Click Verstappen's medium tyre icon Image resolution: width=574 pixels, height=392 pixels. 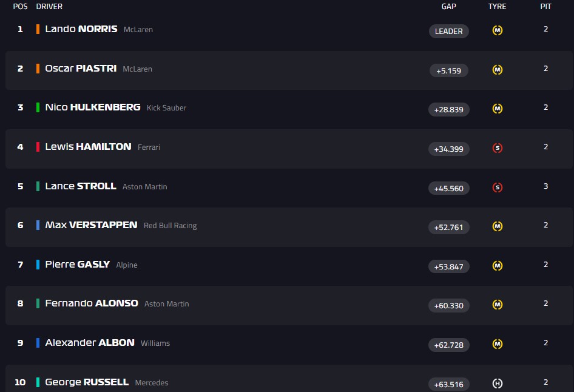coord(497,226)
